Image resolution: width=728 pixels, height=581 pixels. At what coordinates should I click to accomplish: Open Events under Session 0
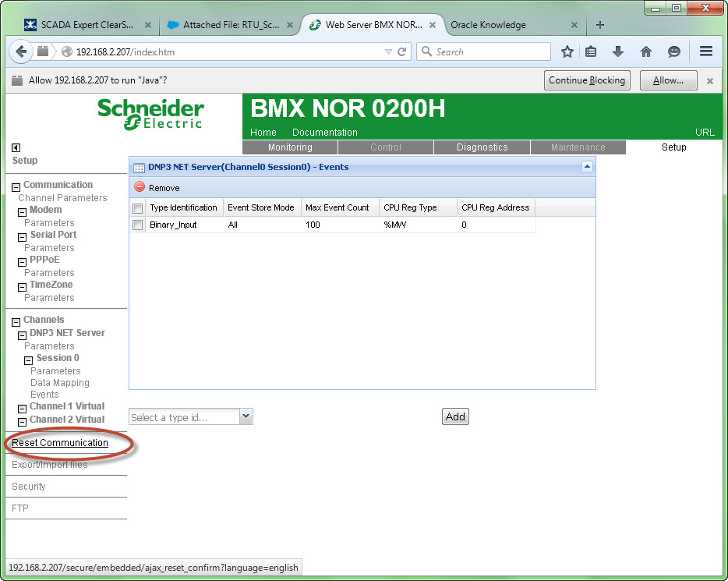tap(44, 395)
